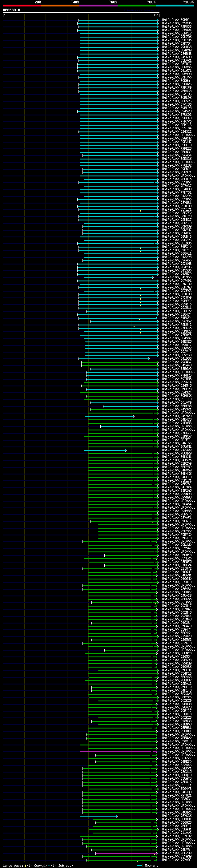Image resolution: width=197 pixels, height=868 pixels.
Task: Click the UniRef100_A5AEP3 hit name
Action: 177,389
